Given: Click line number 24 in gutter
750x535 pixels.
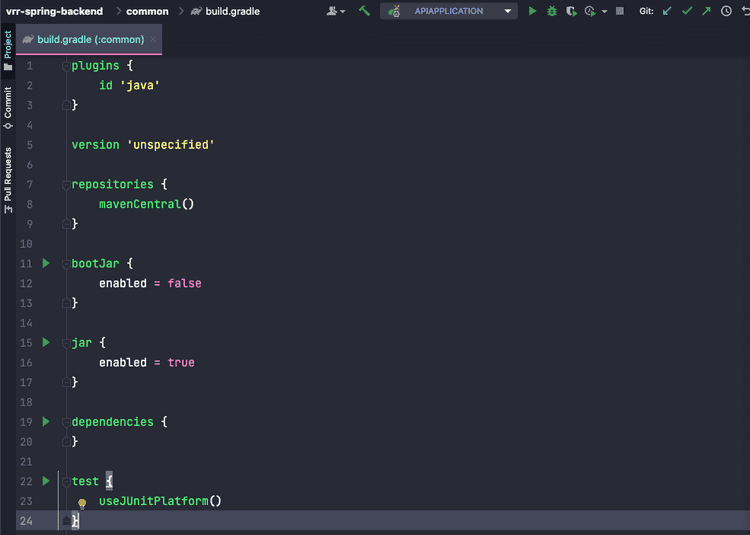Looking at the screenshot, I should click(x=26, y=521).
